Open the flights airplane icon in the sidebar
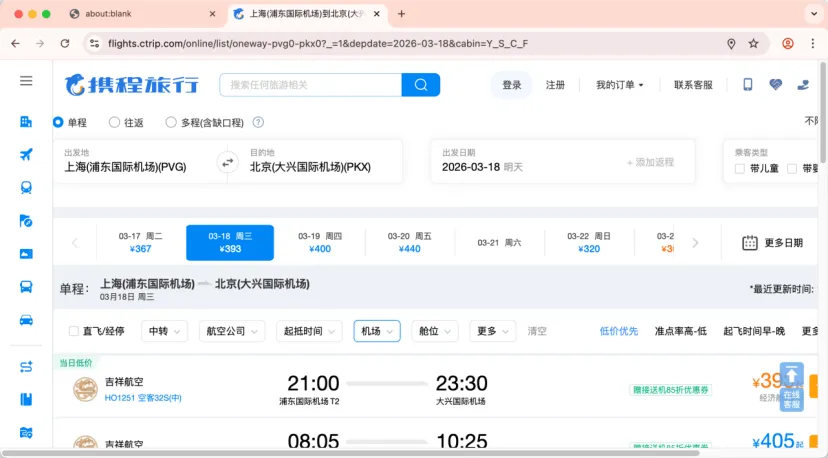 (26, 155)
